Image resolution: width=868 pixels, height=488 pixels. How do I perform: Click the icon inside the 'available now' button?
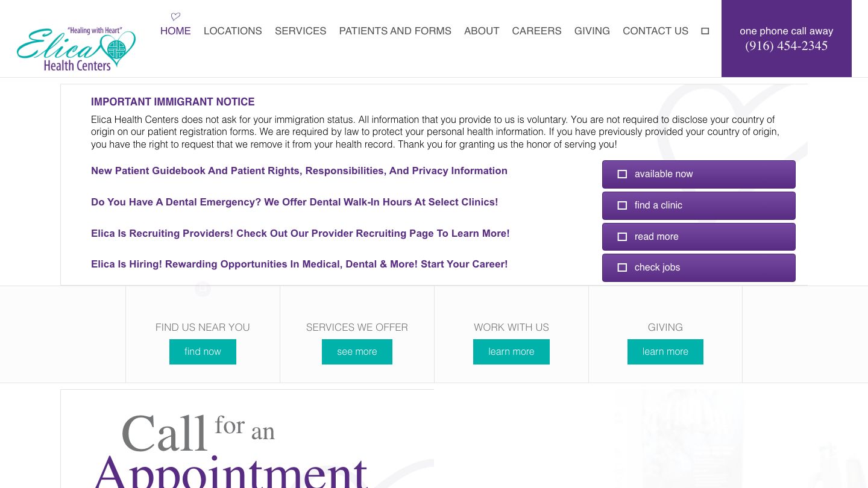coord(622,174)
